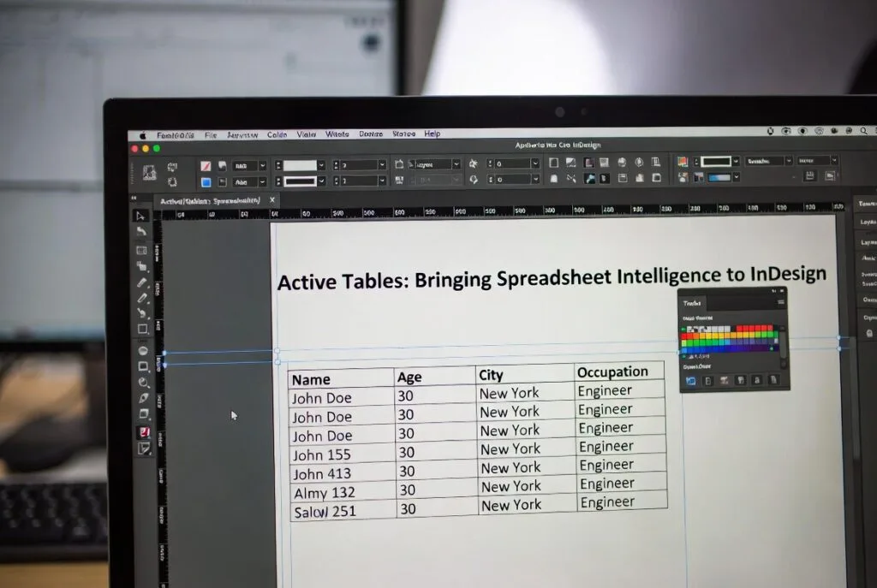Open dropdown beside the black stroke preview box
This screenshot has width=877, height=588.
[321, 181]
